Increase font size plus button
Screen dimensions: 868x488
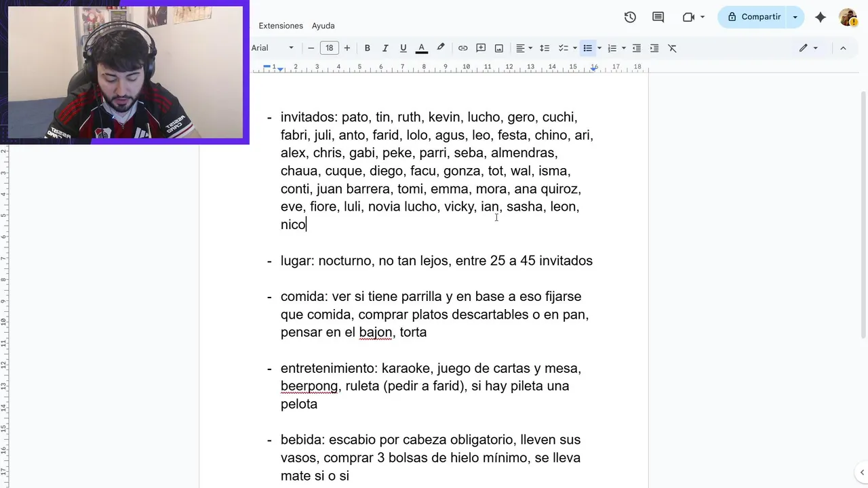click(x=347, y=48)
